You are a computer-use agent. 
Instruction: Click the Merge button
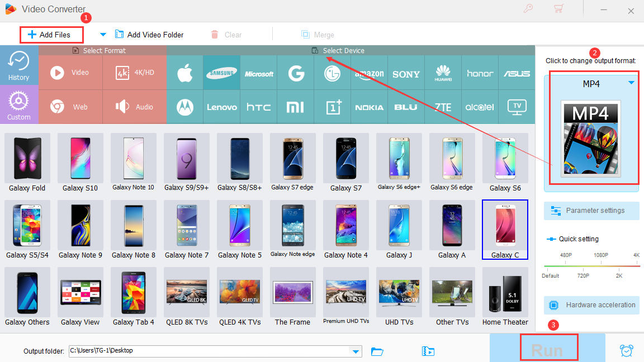pyautogui.click(x=318, y=35)
